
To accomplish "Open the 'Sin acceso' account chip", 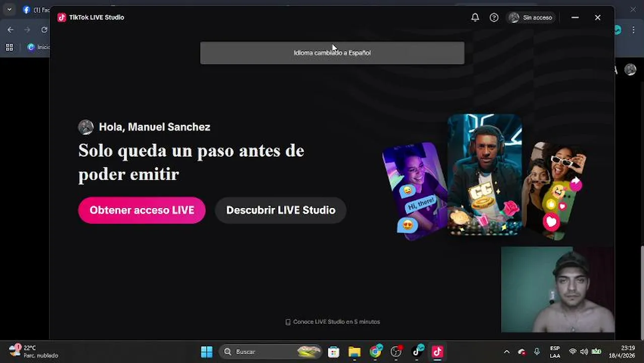I will pyautogui.click(x=531, y=18).
